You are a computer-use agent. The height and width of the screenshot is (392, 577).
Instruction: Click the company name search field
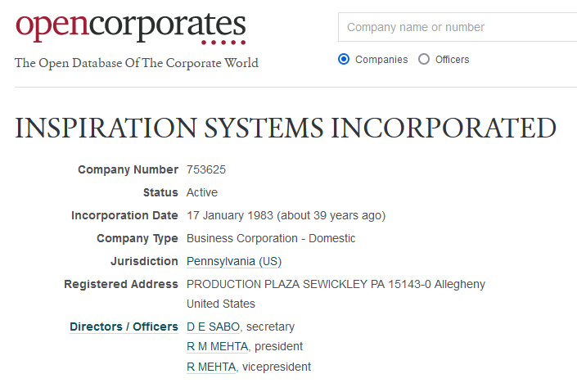[458, 27]
